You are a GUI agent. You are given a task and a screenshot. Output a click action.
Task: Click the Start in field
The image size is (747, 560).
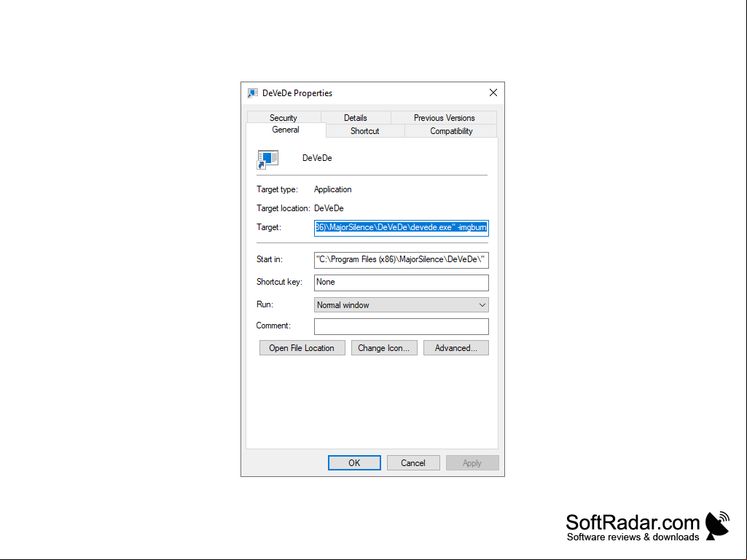pos(401,260)
